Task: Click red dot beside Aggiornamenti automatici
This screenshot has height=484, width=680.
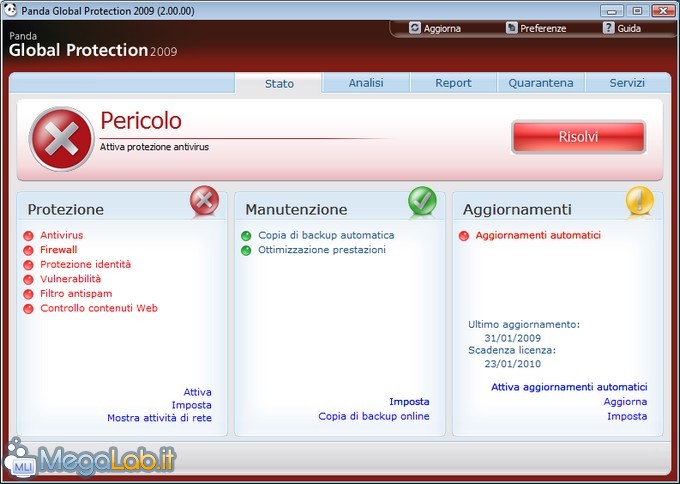Action: point(464,236)
